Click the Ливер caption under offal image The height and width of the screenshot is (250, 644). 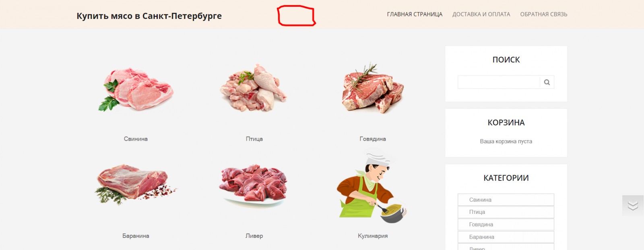point(254,236)
